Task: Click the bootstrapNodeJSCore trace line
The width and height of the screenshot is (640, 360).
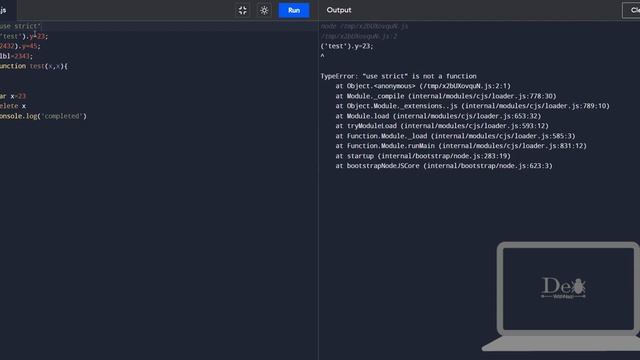Action: (444, 166)
